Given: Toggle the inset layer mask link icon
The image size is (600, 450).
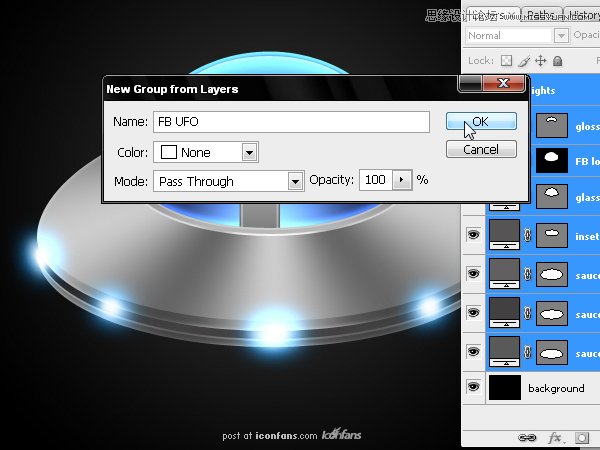Looking at the screenshot, I should pyautogui.click(x=528, y=235).
